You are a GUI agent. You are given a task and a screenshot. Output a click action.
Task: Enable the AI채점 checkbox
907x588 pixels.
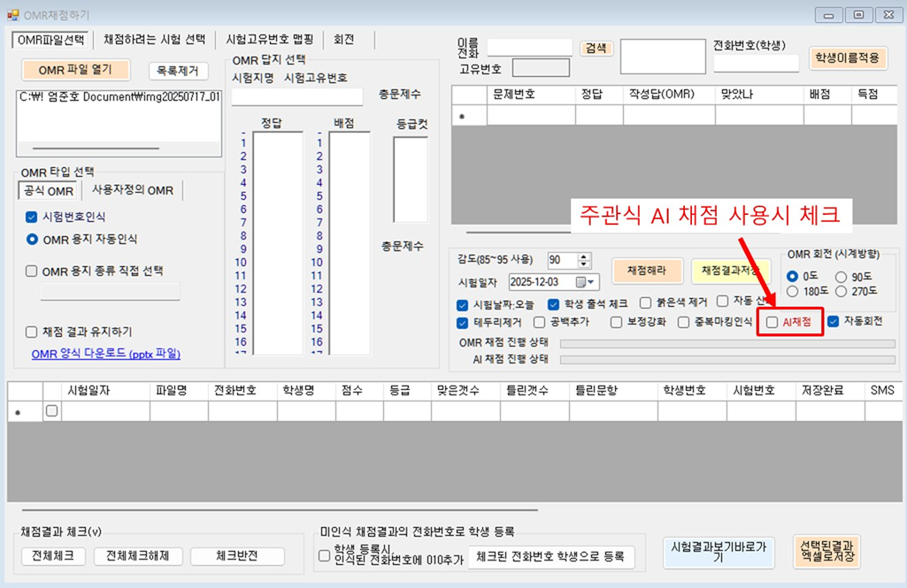click(772, 323)
